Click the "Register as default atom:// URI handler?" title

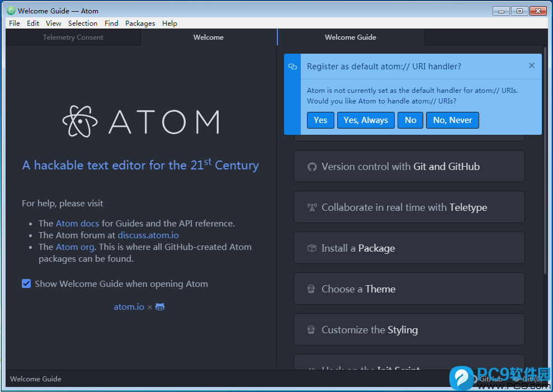384,67
